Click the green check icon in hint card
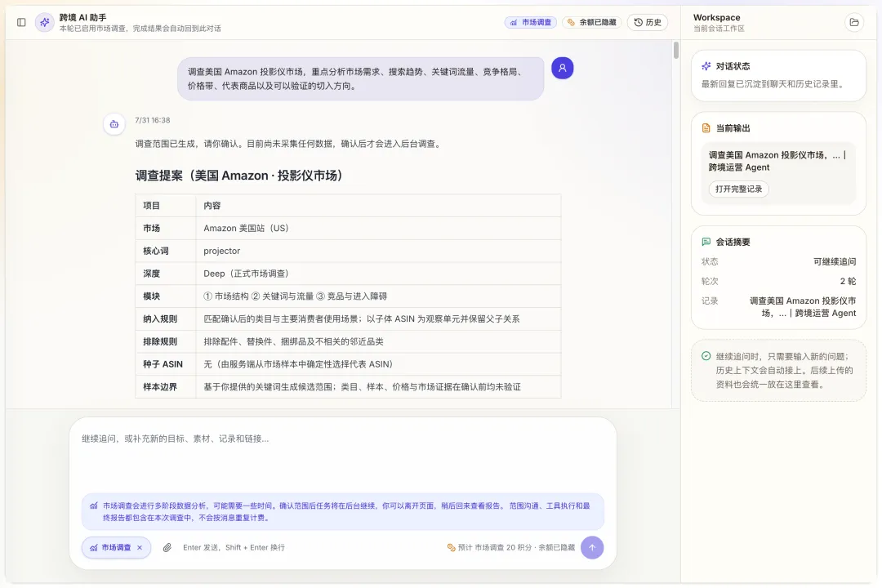882x588 pixels. [x=706, y=356]
